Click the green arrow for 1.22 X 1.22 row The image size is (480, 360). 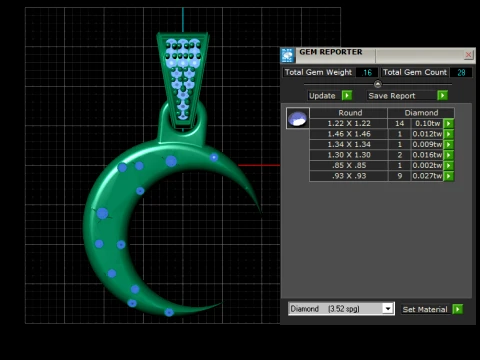[x=449, y=124]
